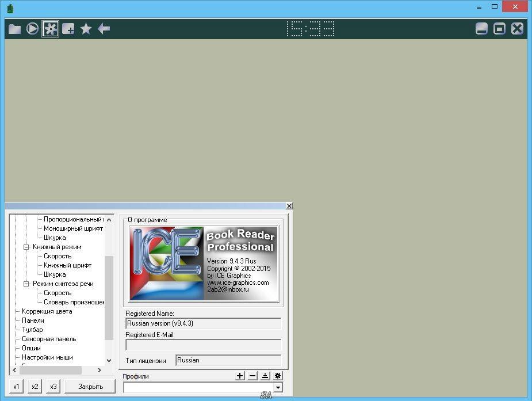
Task: Open 'Опции' settings
Action: [x=31, y=347]
